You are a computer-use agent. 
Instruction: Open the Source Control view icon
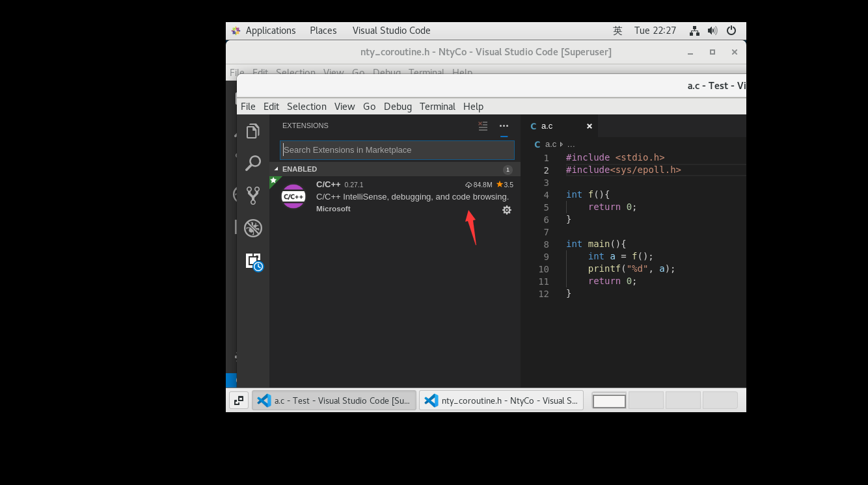tap(253, 195)
